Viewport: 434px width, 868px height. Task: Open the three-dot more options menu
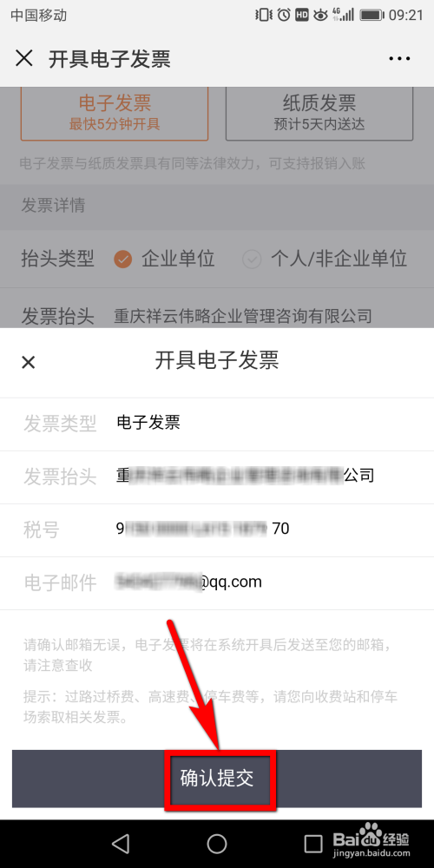click(x=399, y=59)
